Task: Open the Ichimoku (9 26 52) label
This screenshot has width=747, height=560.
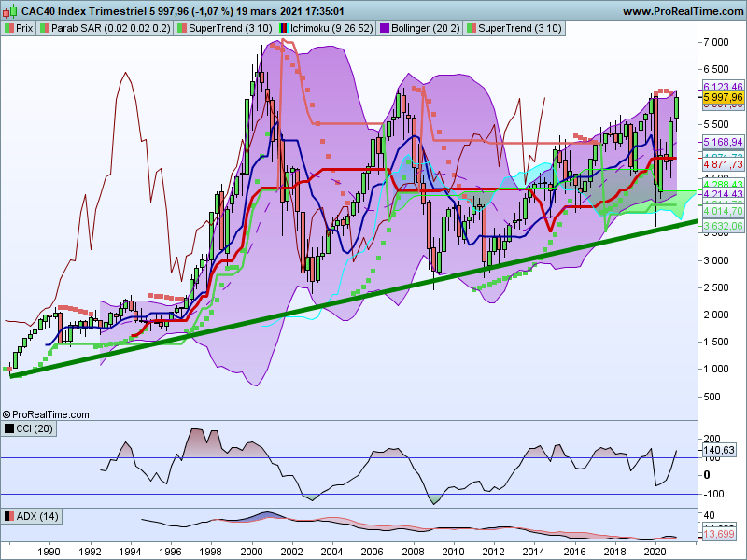Action: click(326, 28)
